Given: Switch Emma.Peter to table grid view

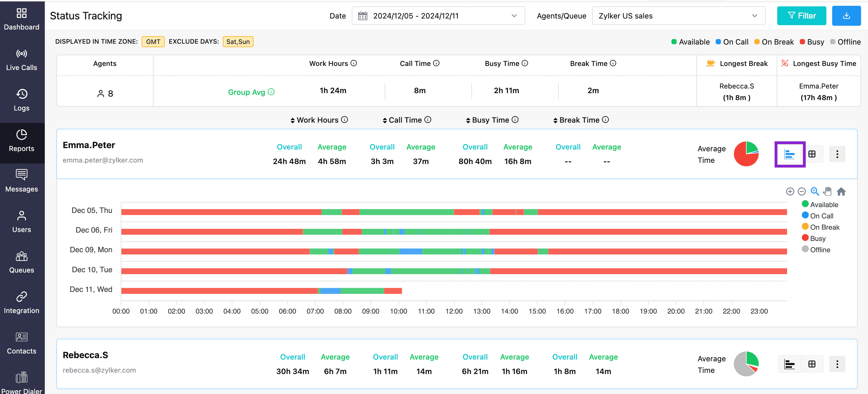Looking at the screenshot, I should pyautogui.click(x=812, y=154).
